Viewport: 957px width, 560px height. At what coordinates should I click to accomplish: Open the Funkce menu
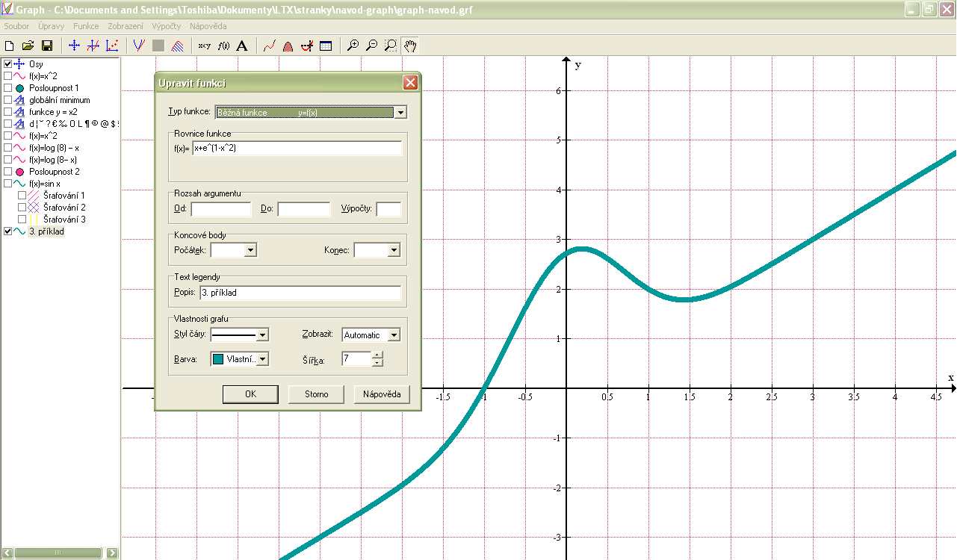point(86,26)
